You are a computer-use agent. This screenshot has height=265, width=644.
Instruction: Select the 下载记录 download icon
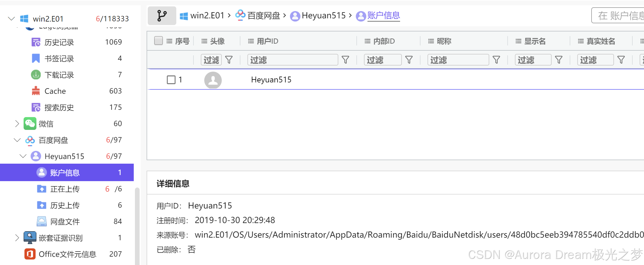coord(36,75)
